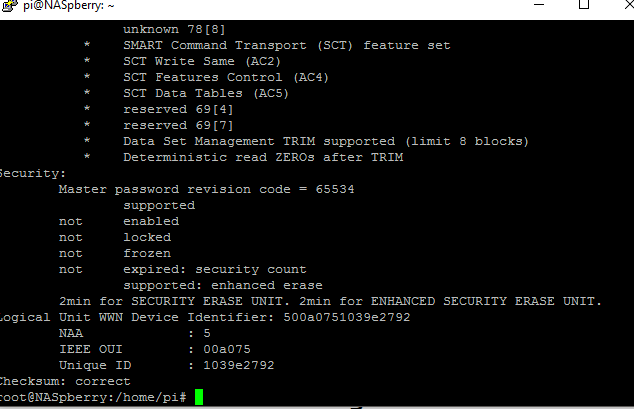This screenshot has width=634, height=409.
Task: Click the IEEE OUI value 00a075
Action: [227, 349]
